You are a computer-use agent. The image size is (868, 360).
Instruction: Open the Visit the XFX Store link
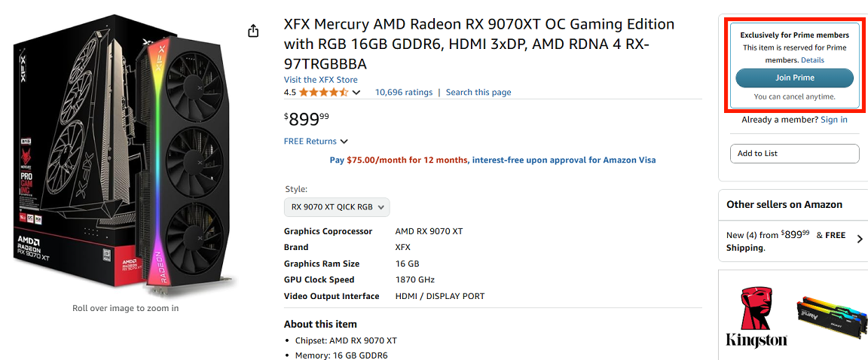point(320,80)
